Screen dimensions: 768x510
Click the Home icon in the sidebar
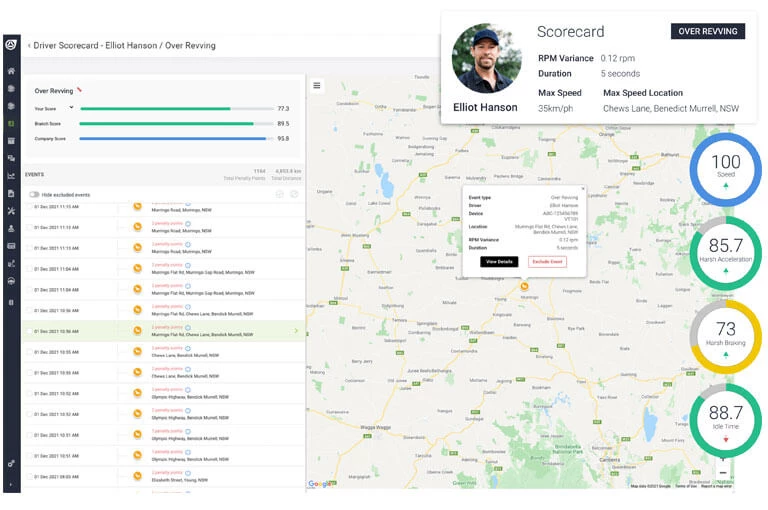tap(11, 71)
